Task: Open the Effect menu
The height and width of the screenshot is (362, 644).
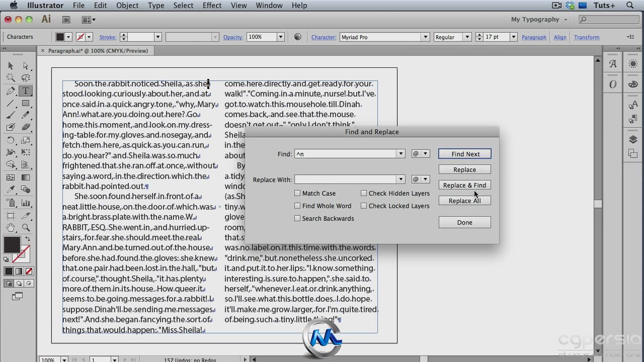Action: coord(212,6)
